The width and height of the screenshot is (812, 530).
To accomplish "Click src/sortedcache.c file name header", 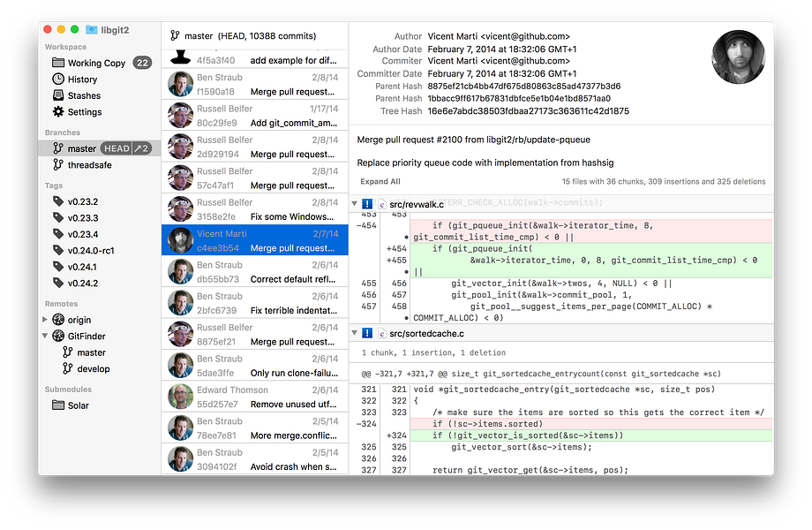I will click(426, 334).
